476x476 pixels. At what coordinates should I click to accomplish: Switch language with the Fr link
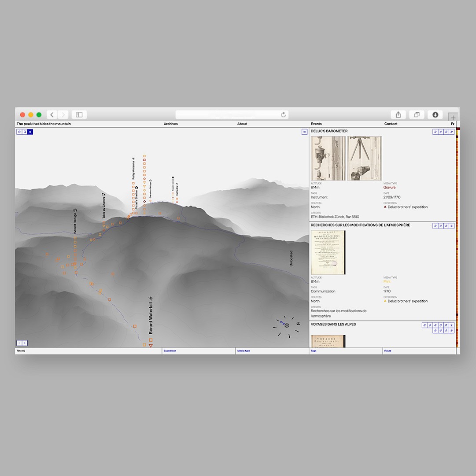point(452,124)
